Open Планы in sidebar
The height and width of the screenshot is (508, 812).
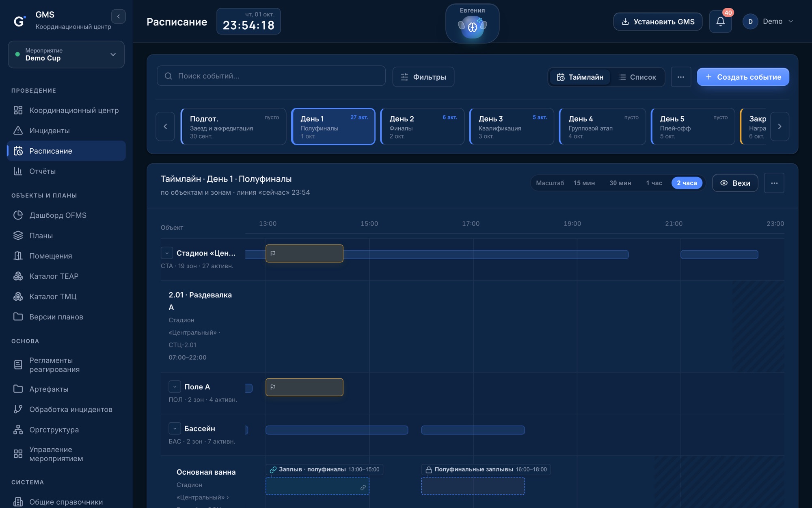click(67, 235)
